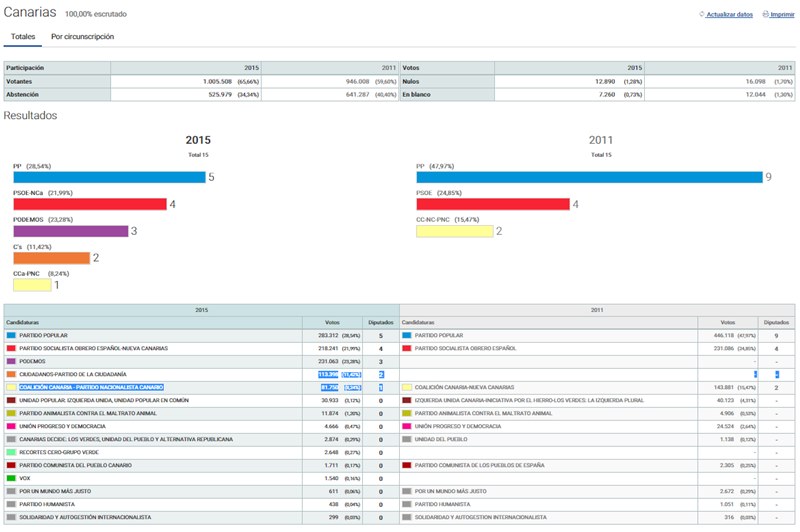
Task: Click the yellow CC-NC-PNC bar in 2011 chart
Action: [454, 231]
